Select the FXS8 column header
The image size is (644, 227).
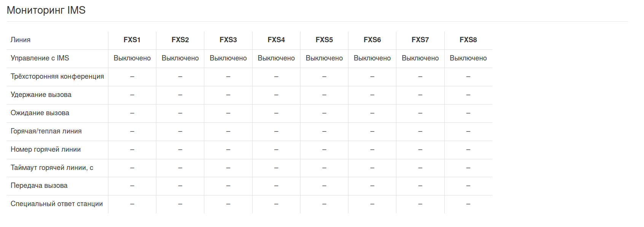[x=468, y=40]
